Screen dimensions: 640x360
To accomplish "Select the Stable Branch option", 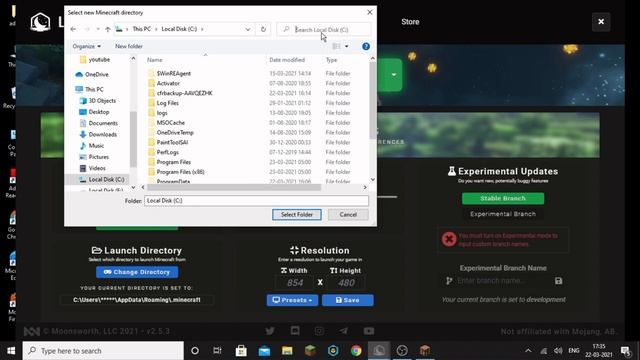I will (x=503, y=198).
